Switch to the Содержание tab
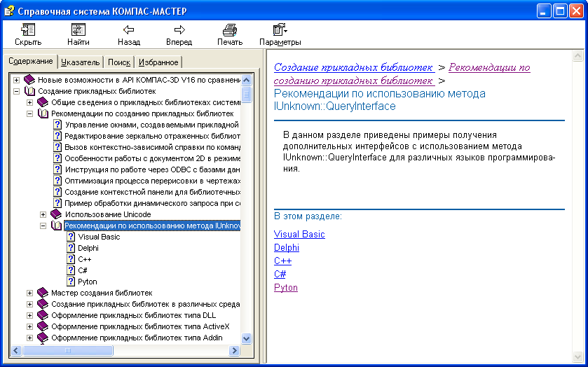588x367 pixels. (31, 61)
